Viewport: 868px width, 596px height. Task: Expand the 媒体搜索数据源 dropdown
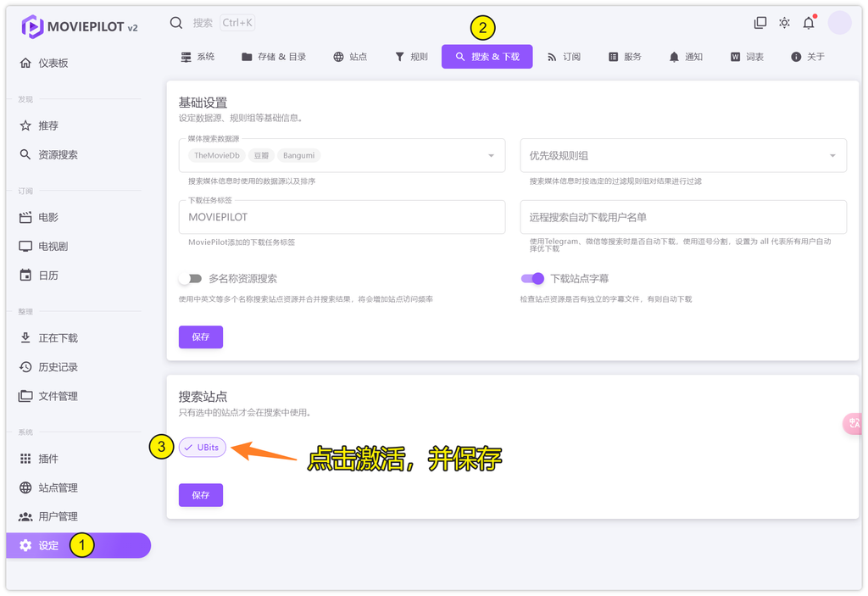tap(491, 156)
